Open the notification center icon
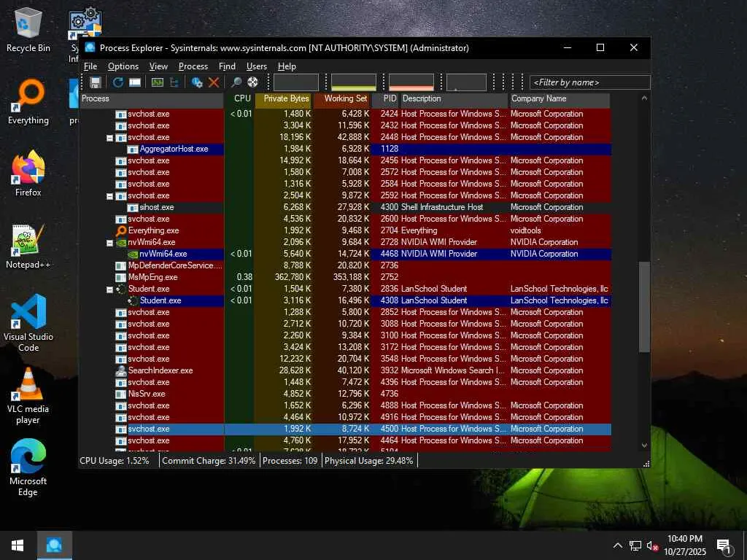Screen dimensions: 747x560 [724, 546]
